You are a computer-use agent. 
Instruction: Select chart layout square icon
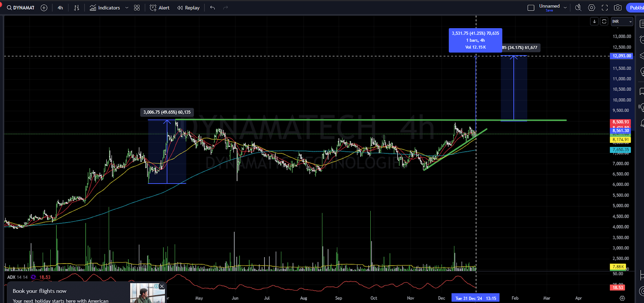tap(531, 8)
